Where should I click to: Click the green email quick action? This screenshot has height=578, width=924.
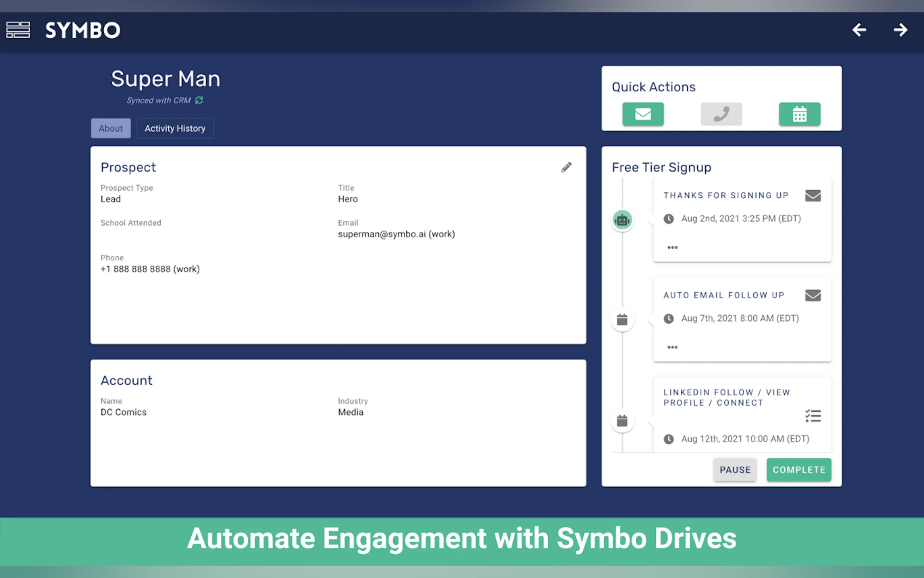point(643,114)
